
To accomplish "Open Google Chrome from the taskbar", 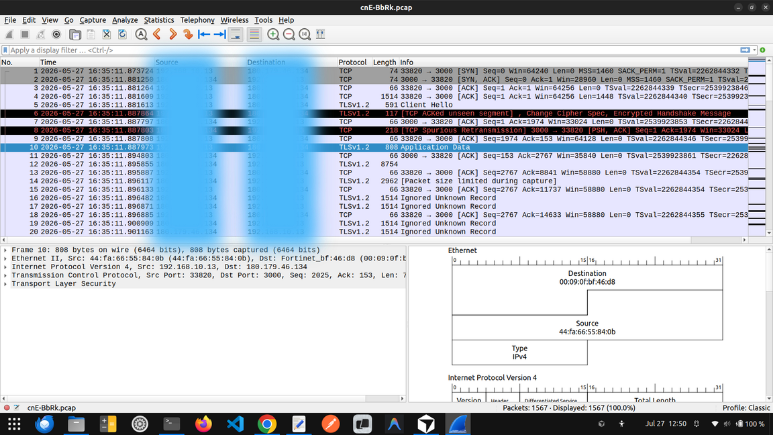I will [x=267, y=424].
